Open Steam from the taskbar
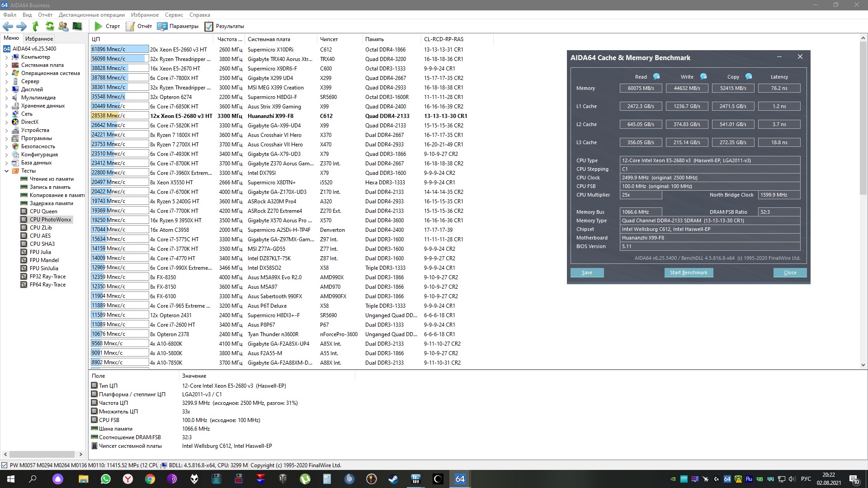The width and height of the screenshot is (868, 488). point(393,479)
